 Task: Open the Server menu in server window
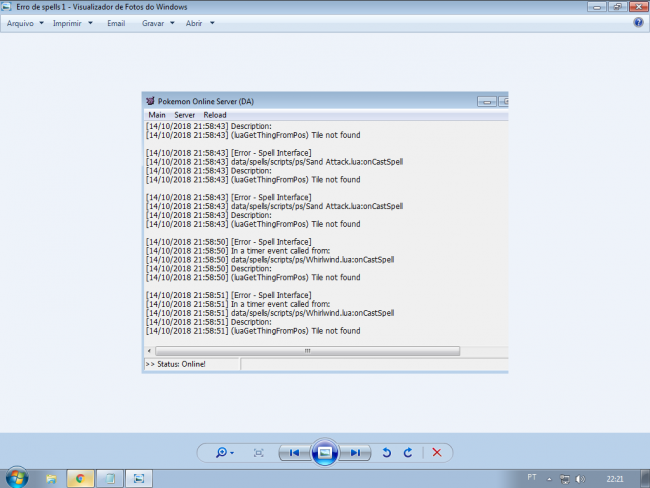tap(184, 115)
